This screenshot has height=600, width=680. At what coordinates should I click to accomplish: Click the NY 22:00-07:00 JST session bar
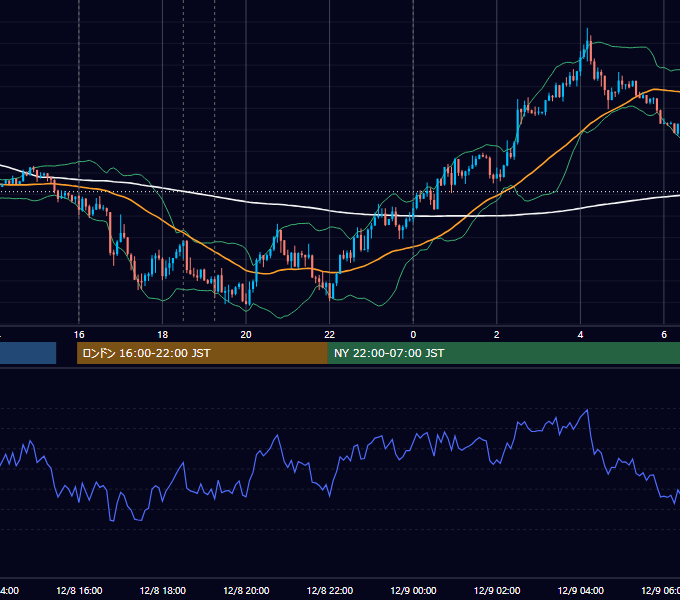[503, 353]
